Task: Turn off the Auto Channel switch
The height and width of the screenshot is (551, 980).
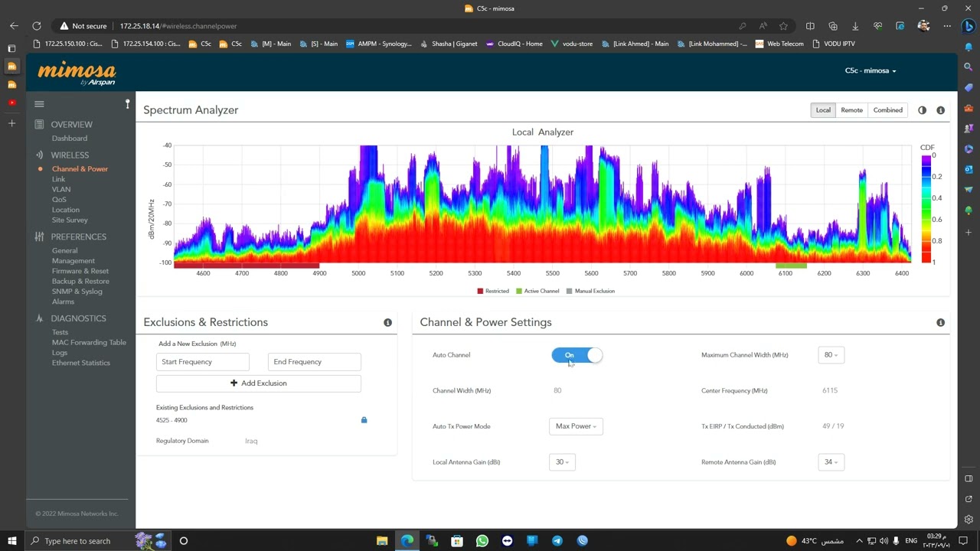Action: 577,355
